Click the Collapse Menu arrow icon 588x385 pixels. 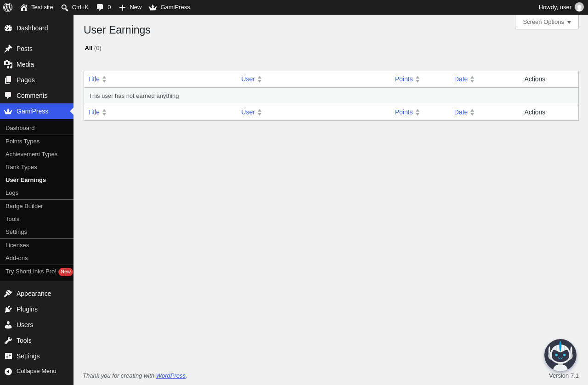8,371
